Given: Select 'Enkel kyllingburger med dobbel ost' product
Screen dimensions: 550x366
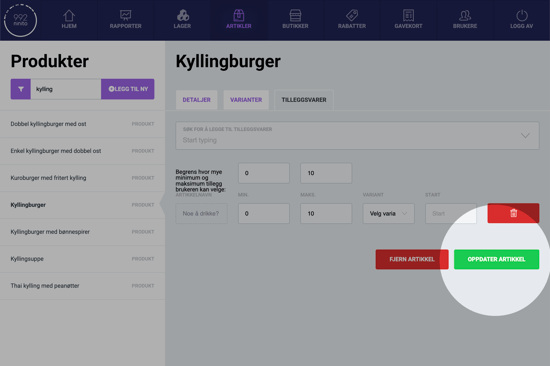Looking at the screenshot, I should click(82, 151).
